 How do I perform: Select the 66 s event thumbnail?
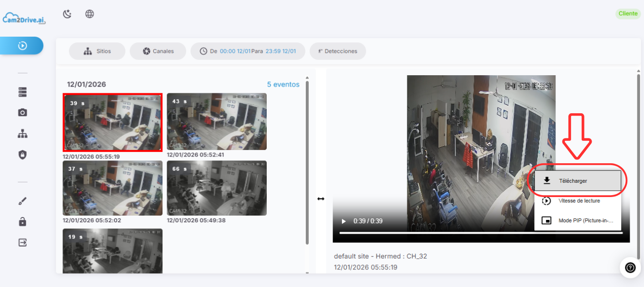click(x=217, y=188)
